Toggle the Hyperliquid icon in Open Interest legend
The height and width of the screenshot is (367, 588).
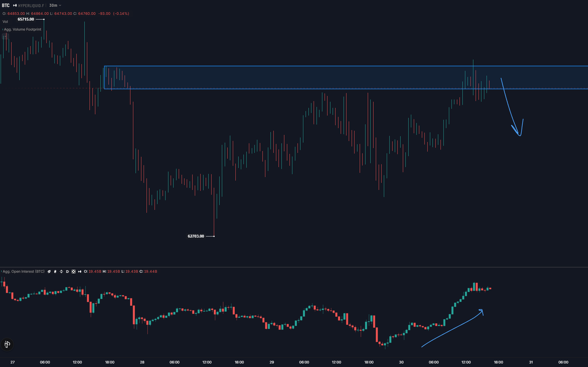79,271
